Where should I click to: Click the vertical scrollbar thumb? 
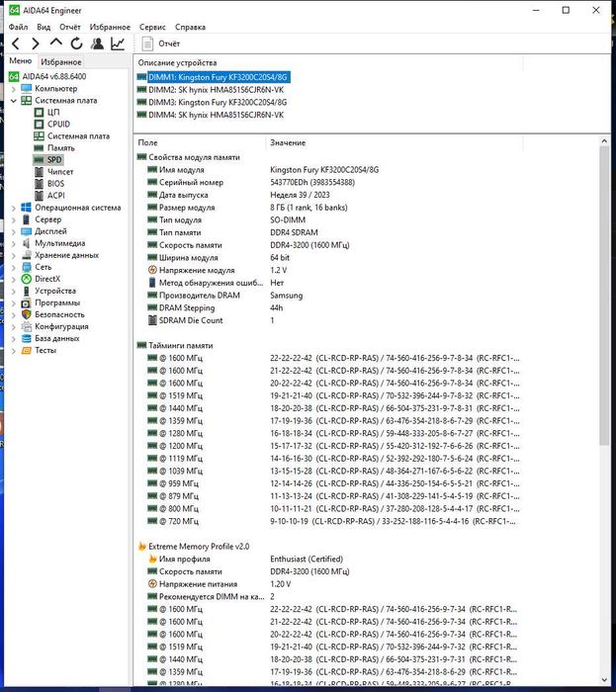point(604,295)
